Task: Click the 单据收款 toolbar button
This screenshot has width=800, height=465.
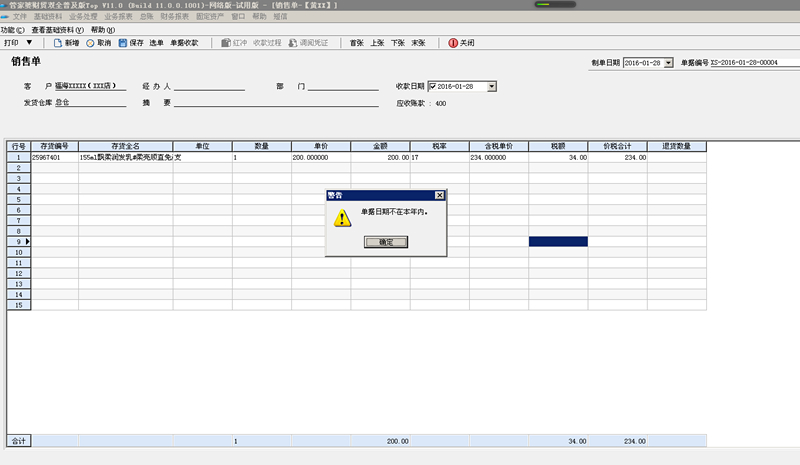Action: coord(184,44)
